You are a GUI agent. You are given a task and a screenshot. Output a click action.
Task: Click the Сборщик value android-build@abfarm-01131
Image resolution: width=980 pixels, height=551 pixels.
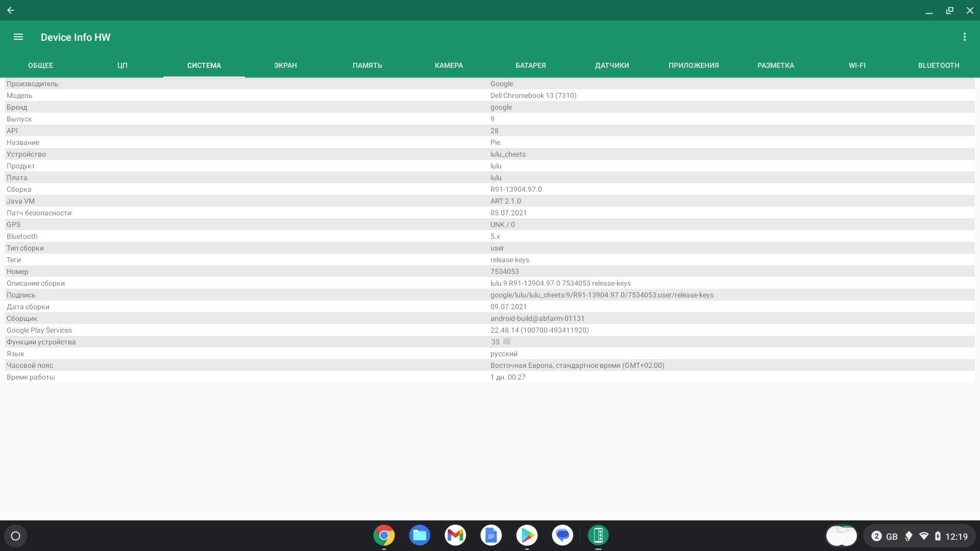(x=537, y=318)
